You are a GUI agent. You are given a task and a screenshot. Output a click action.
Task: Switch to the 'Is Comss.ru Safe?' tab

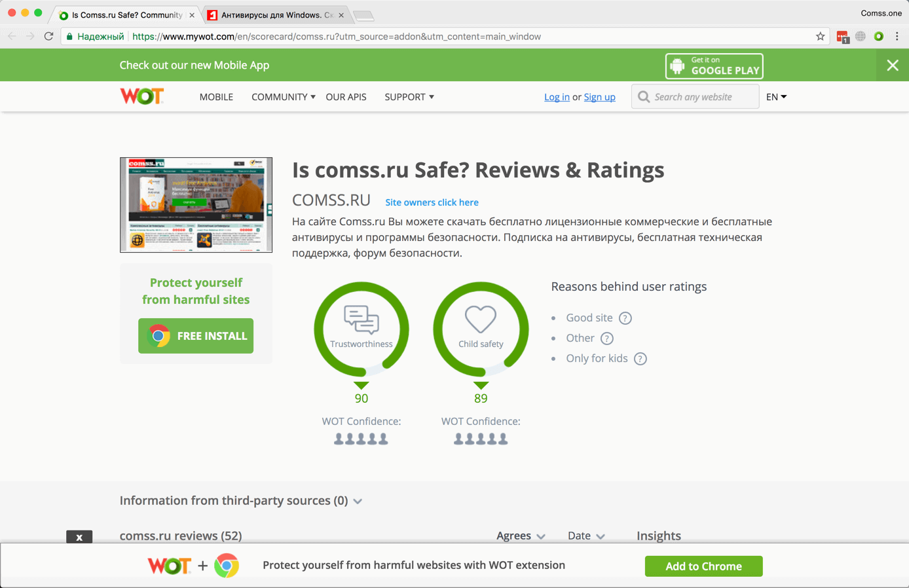[126, 15]
